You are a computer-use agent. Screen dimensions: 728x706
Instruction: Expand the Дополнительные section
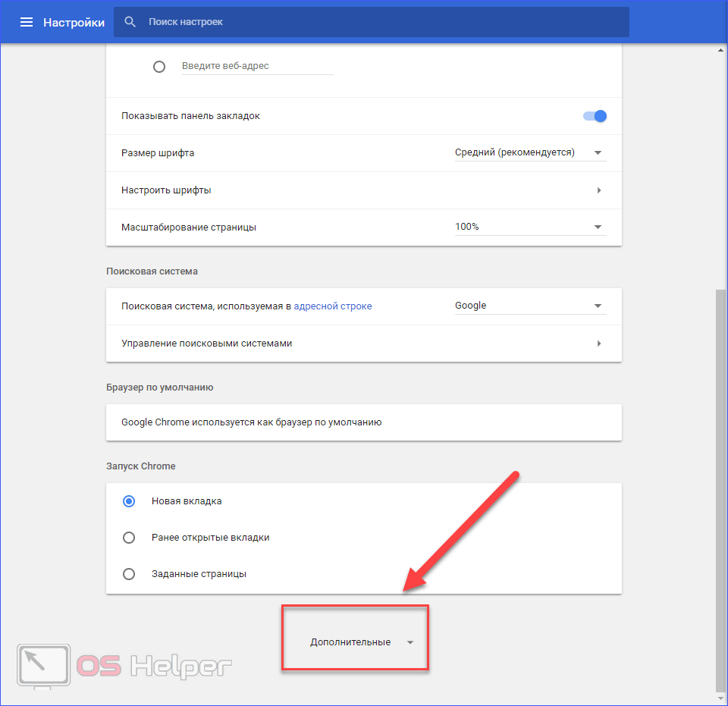pos(361,642)
